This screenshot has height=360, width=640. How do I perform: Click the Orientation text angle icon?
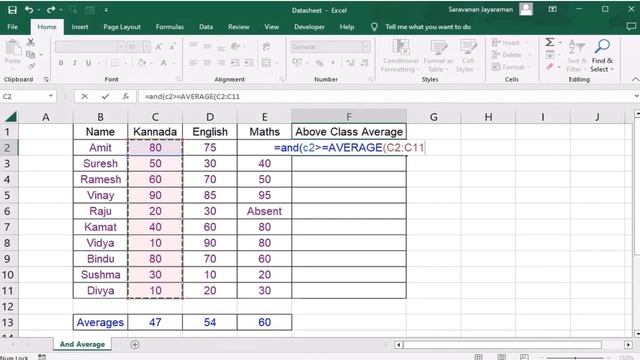tap(236, 47)
